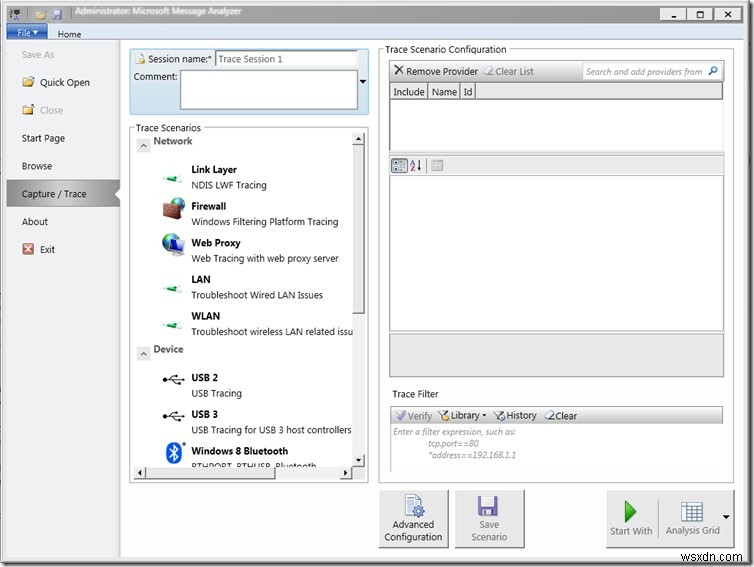This screenshot has height=567, width=754.
Task: Click the Advanced Configuration gear document icon
Action: (x=414, y=505)
